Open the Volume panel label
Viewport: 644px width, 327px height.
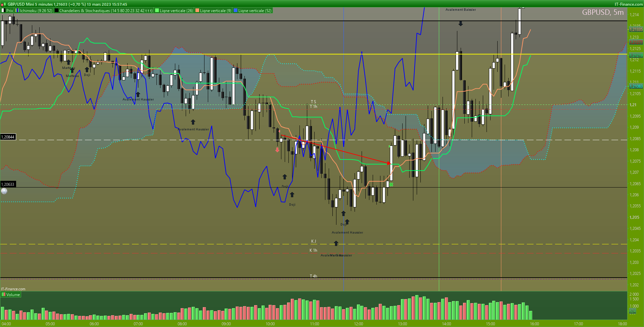point(13,295)
